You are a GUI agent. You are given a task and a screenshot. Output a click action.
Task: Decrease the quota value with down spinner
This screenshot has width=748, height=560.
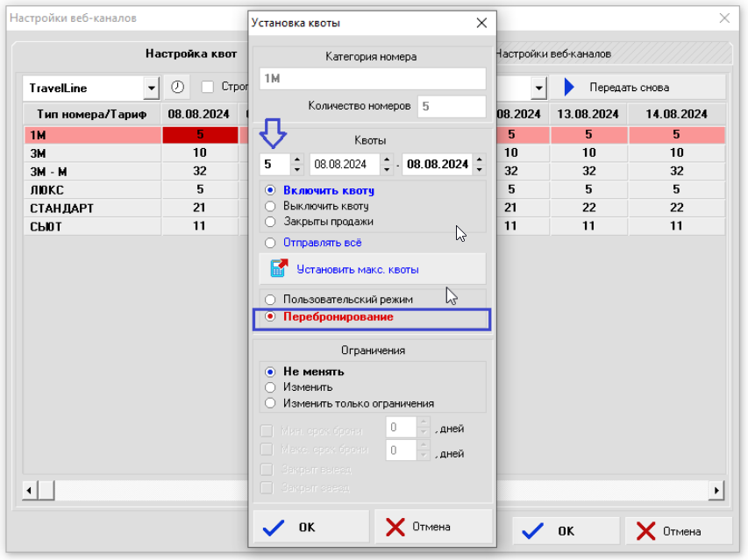[296, 169]
